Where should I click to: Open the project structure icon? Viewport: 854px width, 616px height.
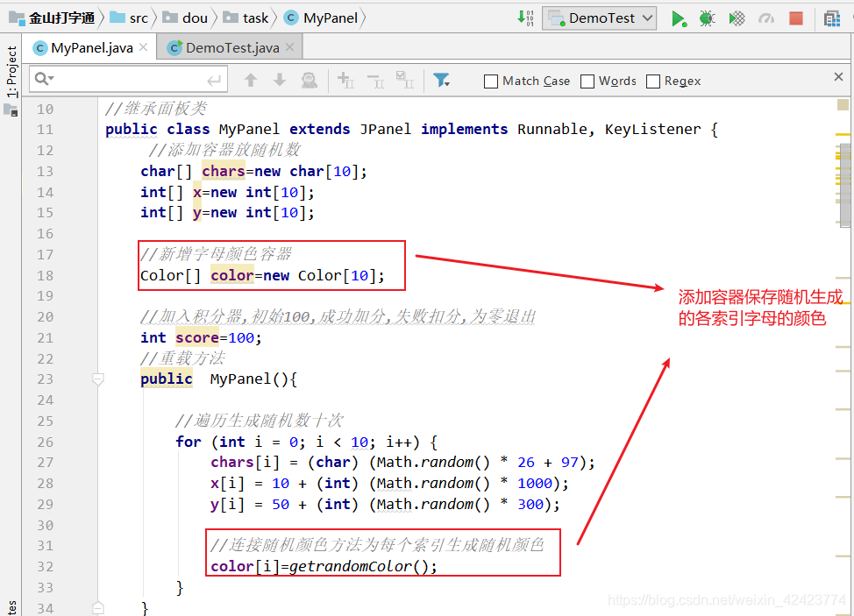832,19
